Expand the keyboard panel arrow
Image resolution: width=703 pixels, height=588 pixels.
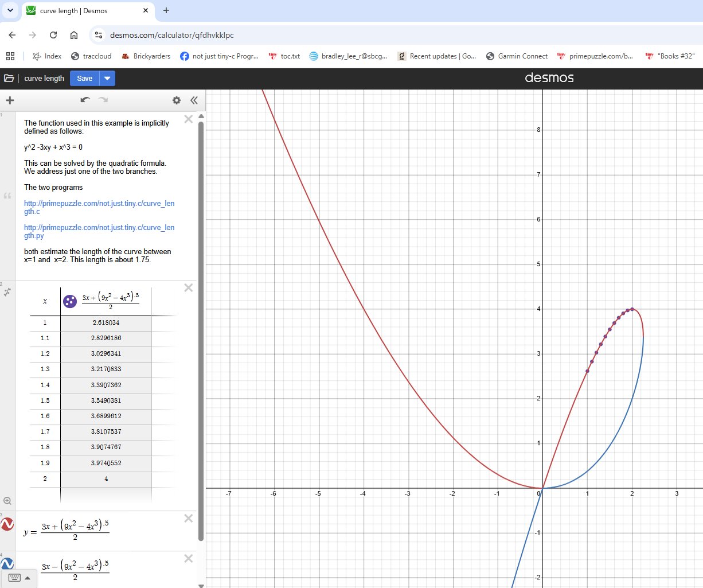[x=28, y=578]
